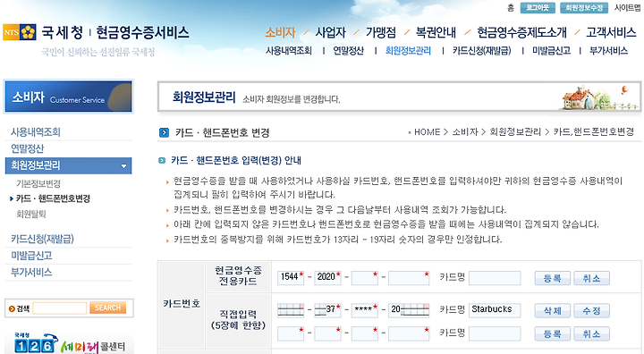Click the 카드 · 핸드폰번호 변경 heading icon
The width and height of the screenshot is (644, 354).
click(x=164, y=132)
